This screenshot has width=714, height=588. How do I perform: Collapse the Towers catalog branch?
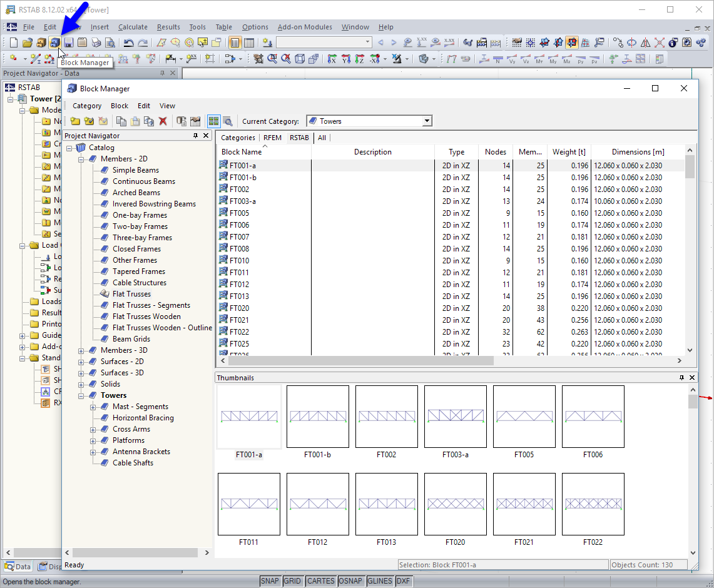(81, 395)
